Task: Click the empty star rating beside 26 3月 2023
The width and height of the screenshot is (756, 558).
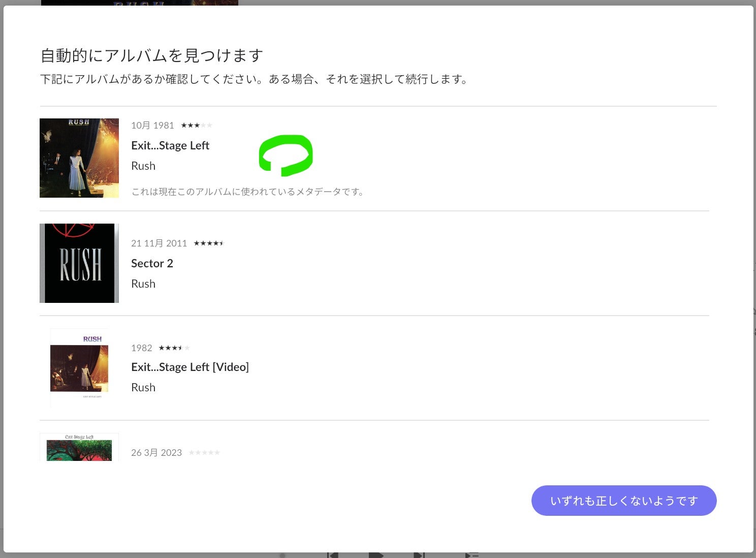Action: (x=204, y=453)
